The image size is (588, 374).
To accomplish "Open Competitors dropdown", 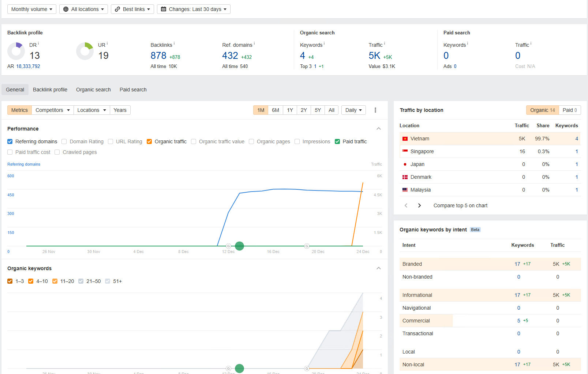I will (52, 110).
